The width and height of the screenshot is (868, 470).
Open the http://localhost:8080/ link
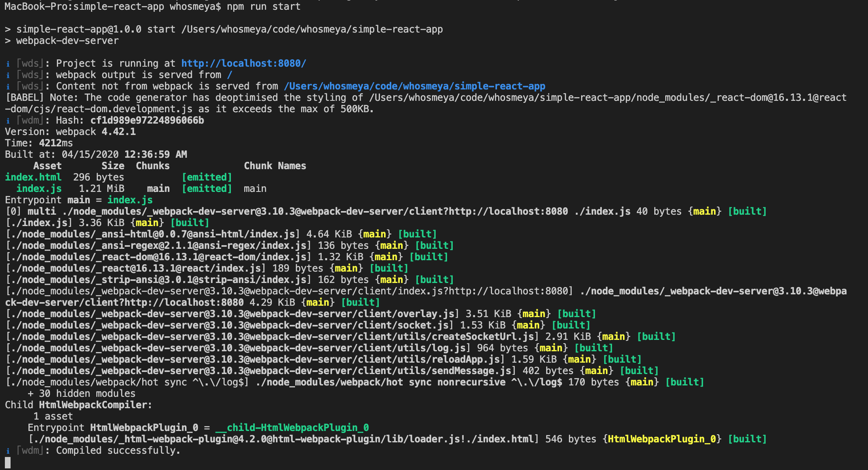(243, 63)
